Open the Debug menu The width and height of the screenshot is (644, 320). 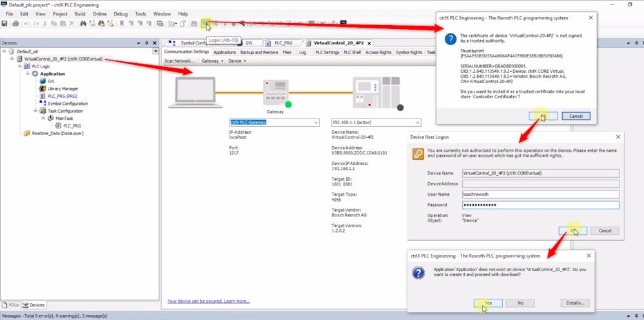(121, 14)
